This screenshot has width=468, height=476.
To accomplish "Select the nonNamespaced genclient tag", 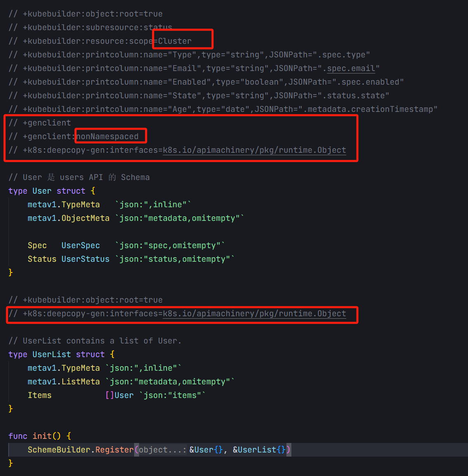I will coord(107,136).
